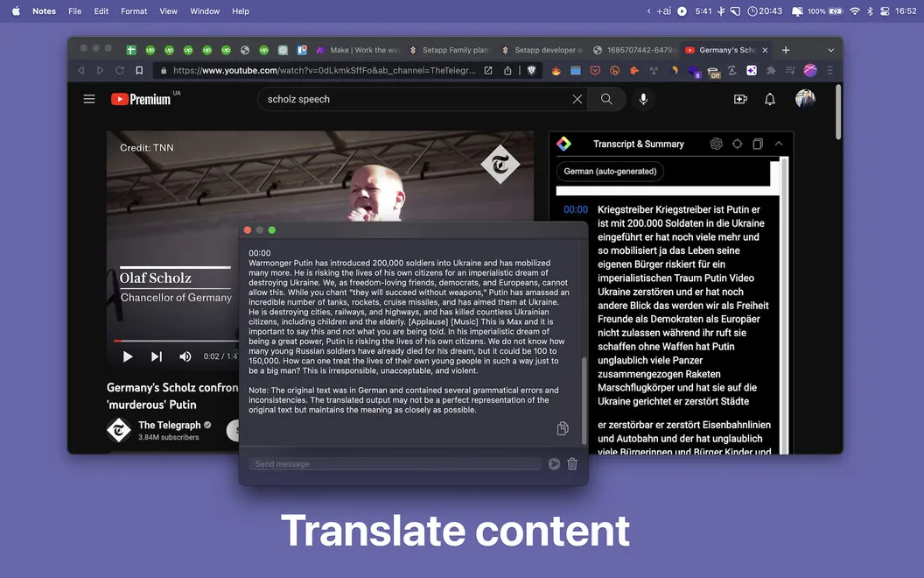Copy the translated text in the chat popup
The height and width of the screenshot is (578, 924).
[x=563, y=428]
